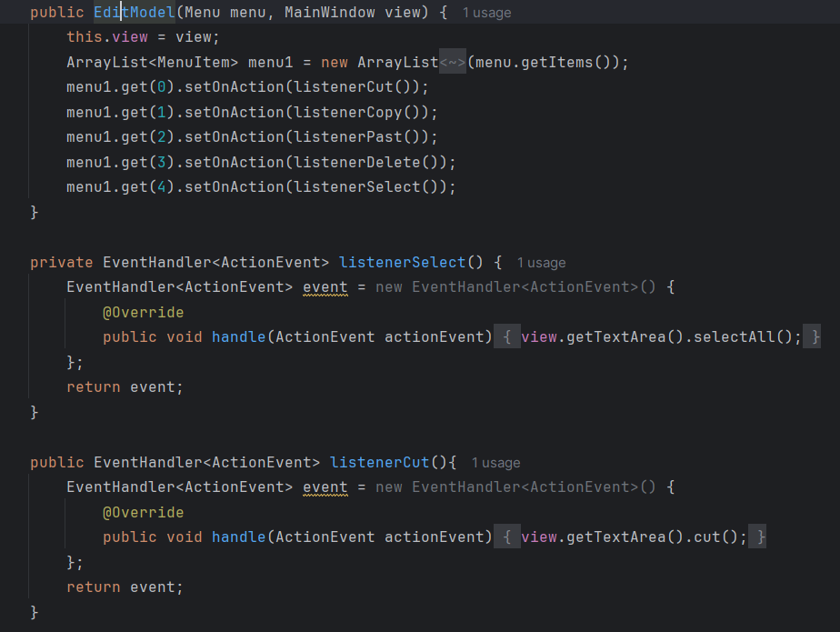This screenshot has width=840, height=632.
Task: Click handle method name in listenerCut
Action: [239, 537]
